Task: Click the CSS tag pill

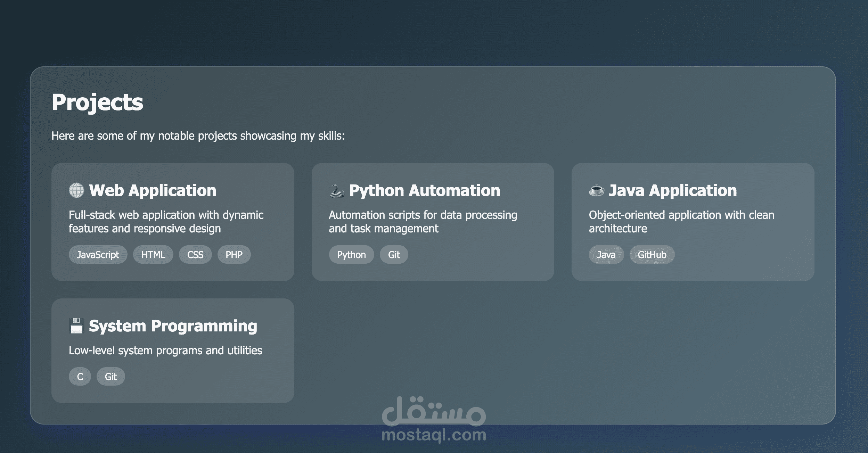Action: tap(195, 255)
